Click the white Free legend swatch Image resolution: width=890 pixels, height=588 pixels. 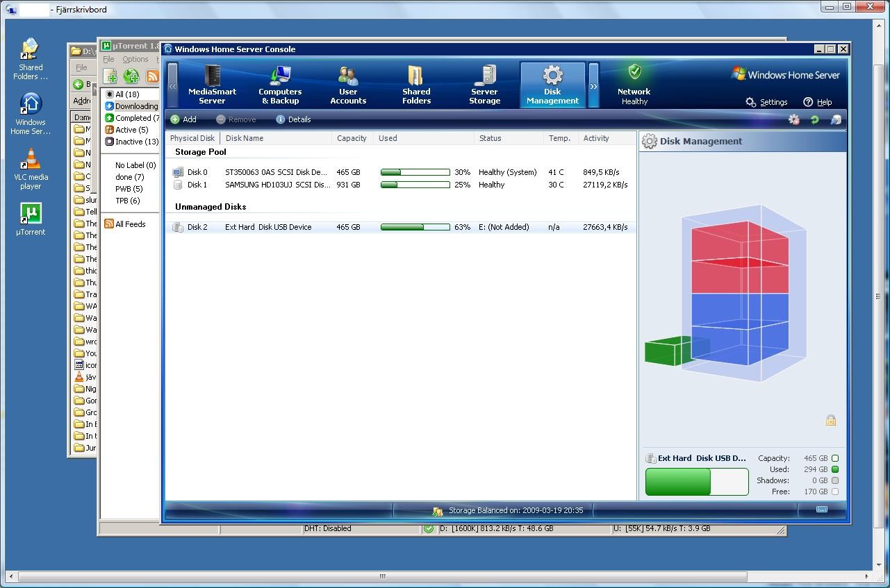tap(835, 492)
